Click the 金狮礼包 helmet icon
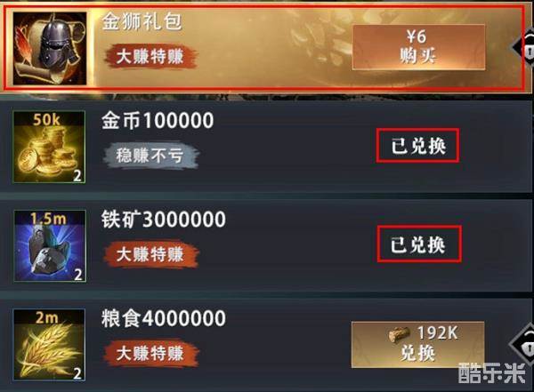534x392 pixels. point(50,49)
